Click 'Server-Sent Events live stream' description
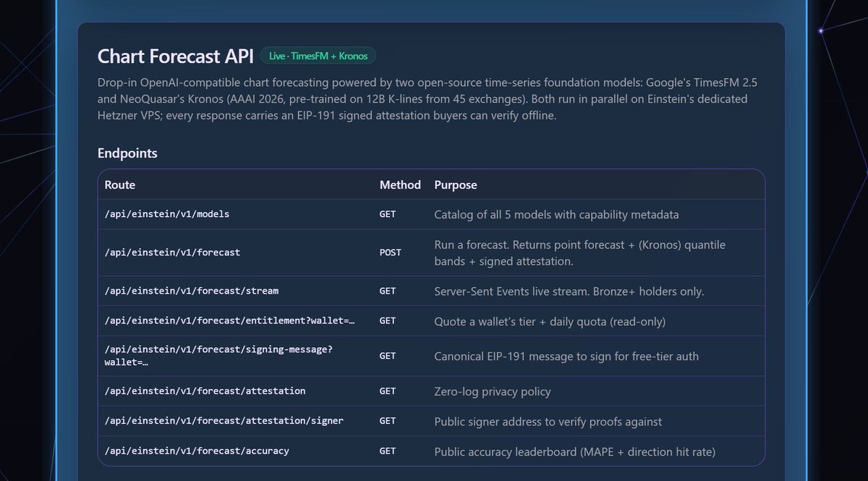 [x=569, y=291]
